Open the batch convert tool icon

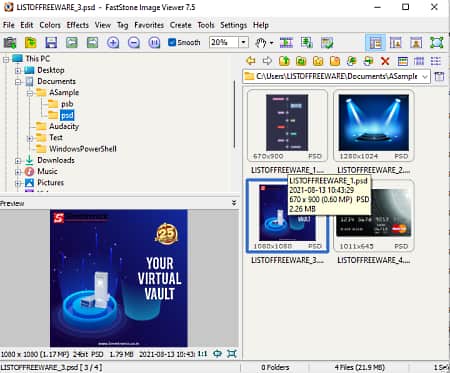tap(327, 43)
